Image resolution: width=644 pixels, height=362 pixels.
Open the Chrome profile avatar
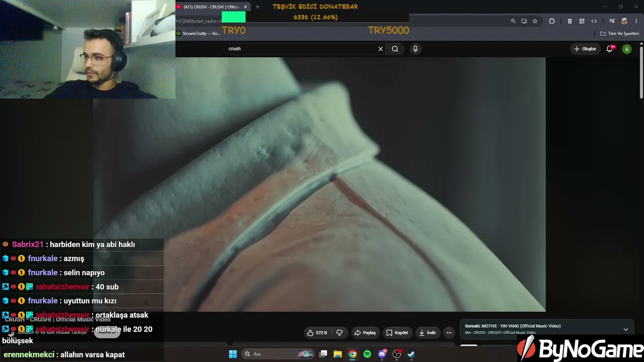click(624, 21)
